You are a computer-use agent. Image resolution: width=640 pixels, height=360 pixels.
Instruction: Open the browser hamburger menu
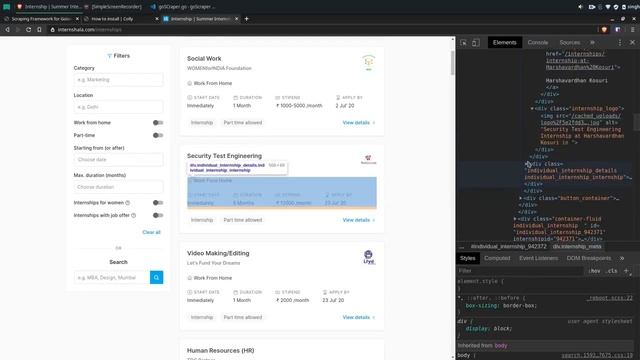633,29
